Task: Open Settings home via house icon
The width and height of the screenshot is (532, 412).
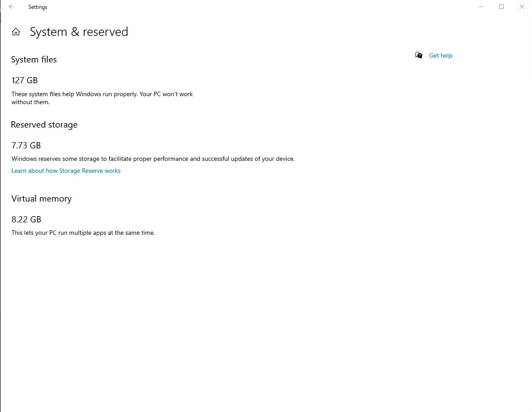Action: pos(16,32)
